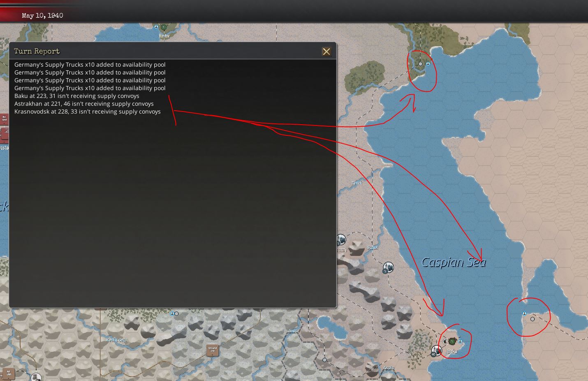Select the red Air Unit counter
The width and height of the screenshot is (588, 381).
(5, 118)
